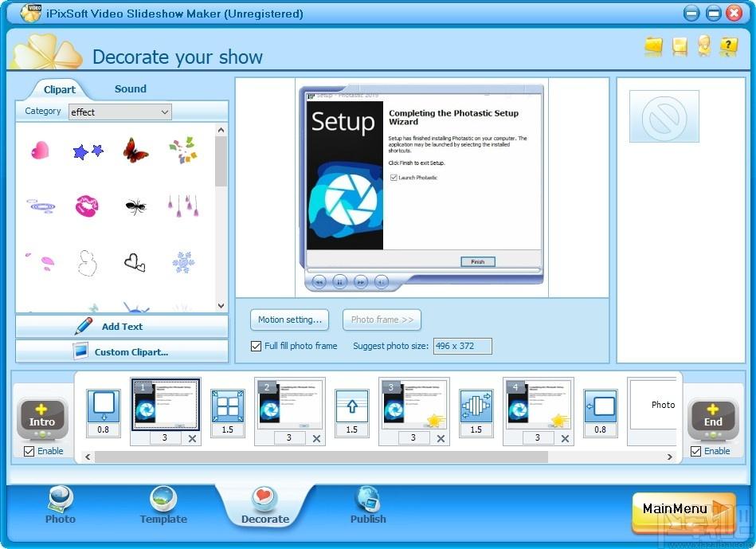Go to the Photo step
756x549 pixels.
coord(61,505)
